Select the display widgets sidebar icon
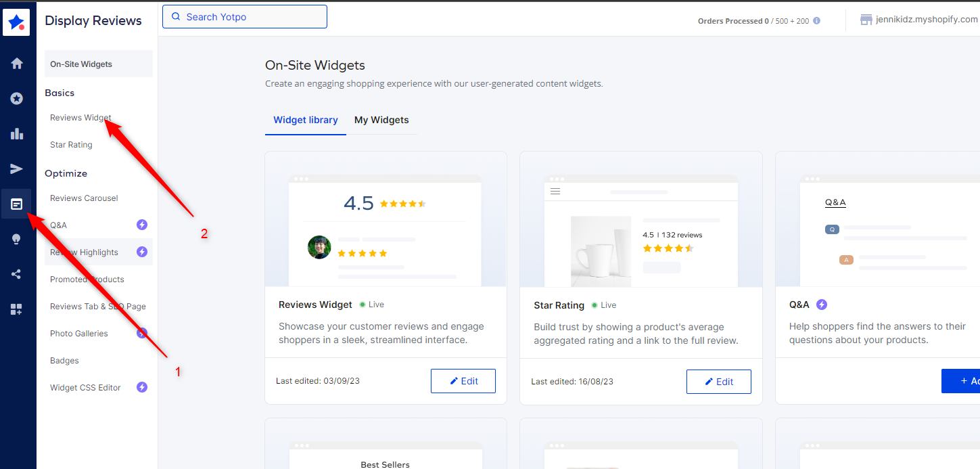The width and height of the screenshot is (980, 469). click(x=17, y=204)
